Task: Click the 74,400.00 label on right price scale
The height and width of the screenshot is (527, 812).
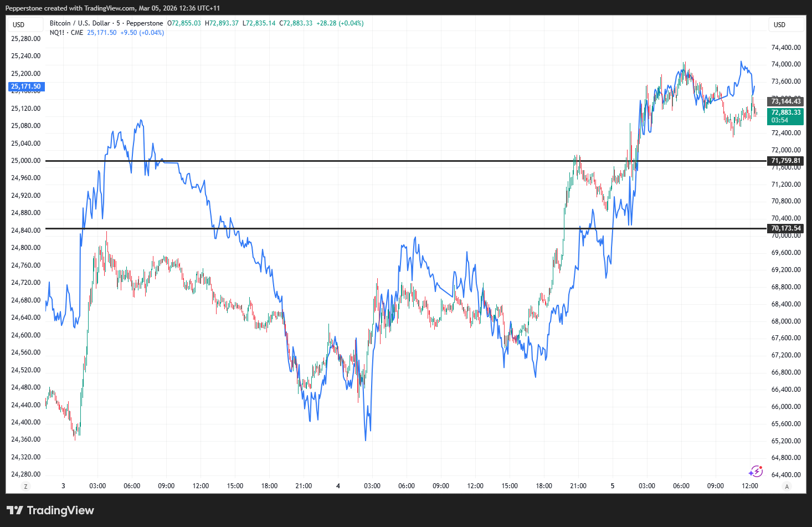Action: click(785, 48)
